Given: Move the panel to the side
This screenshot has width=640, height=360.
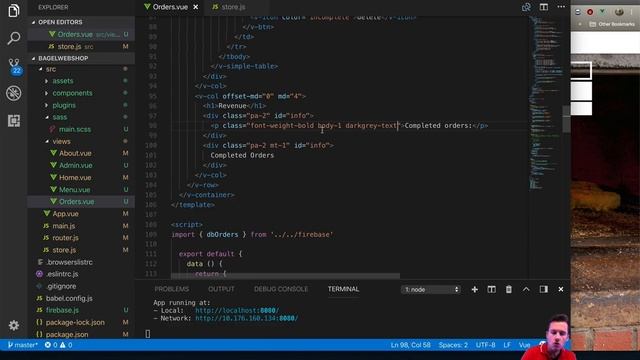Looking at the screenshot, I should (544, 289).
